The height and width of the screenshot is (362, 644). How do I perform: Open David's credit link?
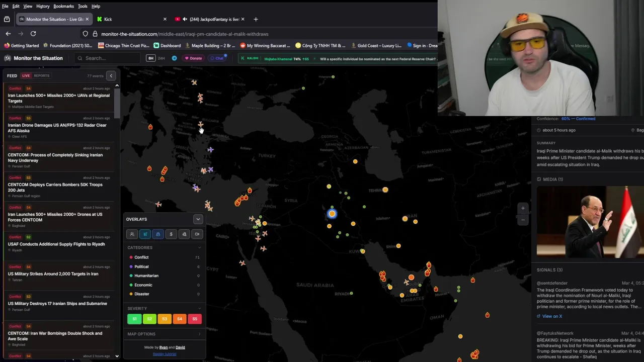[180, 347]
